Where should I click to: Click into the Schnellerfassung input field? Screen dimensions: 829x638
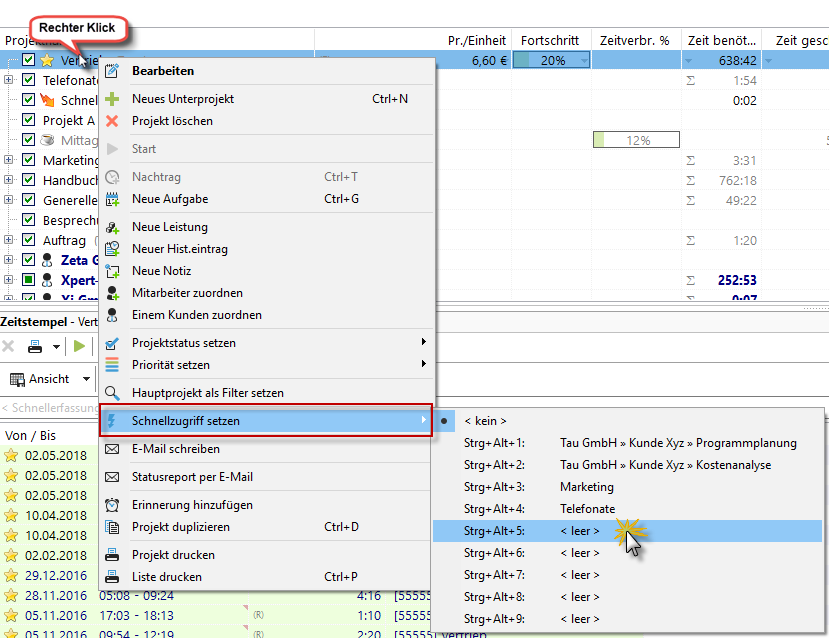coord(50,408)
